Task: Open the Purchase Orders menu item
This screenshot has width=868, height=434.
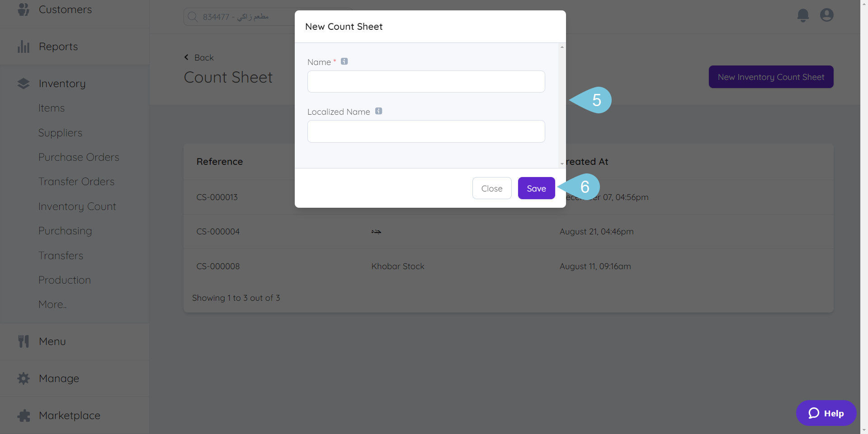Action: (79, 157)
